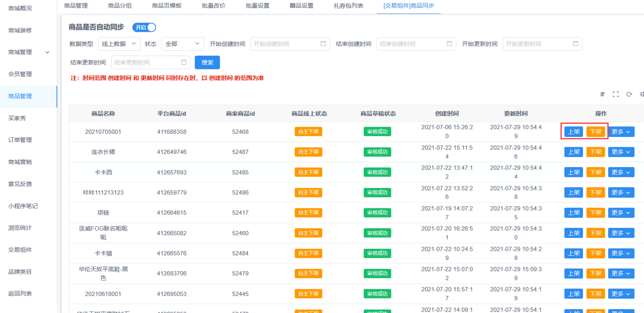Click 上架 for product 20210705001
The height and width of the screenshot is (313, 644).
(573, 132)
